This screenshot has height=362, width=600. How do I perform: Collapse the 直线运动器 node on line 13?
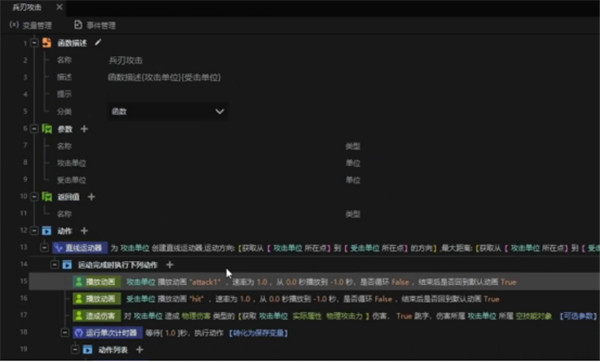click(44, 248)
